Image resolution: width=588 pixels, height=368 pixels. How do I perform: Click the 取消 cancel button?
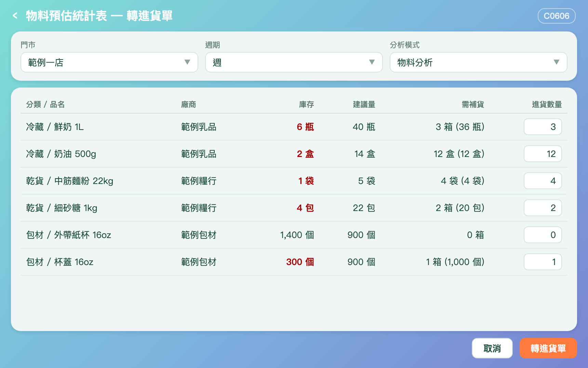pyautogui.click(x=492, y=348)
